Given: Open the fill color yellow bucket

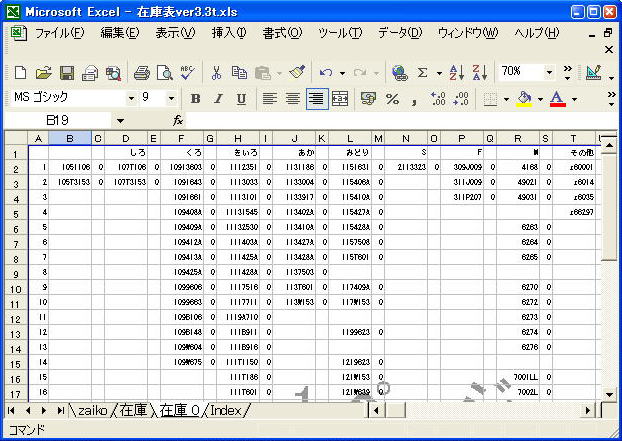Looking at the screenshot, I should coord(524,98).
